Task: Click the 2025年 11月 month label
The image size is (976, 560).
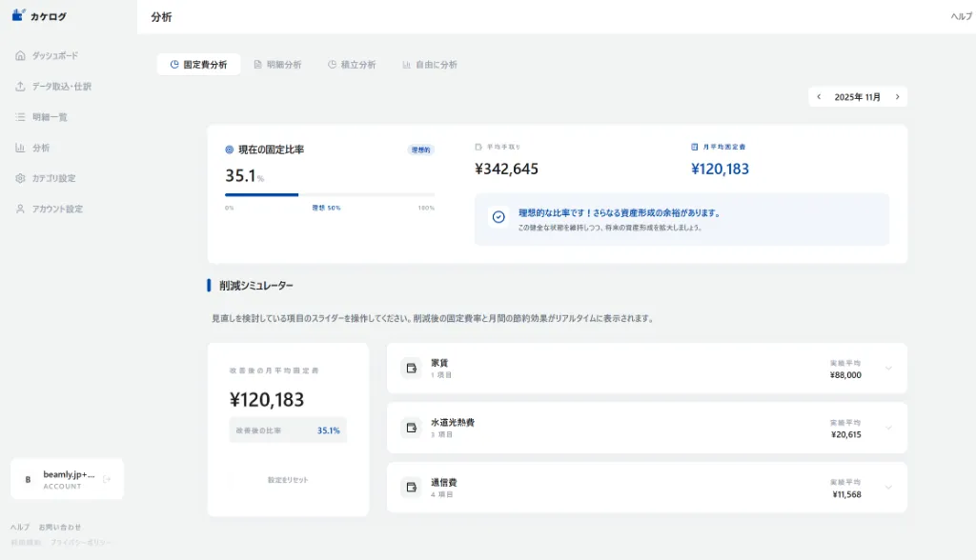Action: point(858,97)
